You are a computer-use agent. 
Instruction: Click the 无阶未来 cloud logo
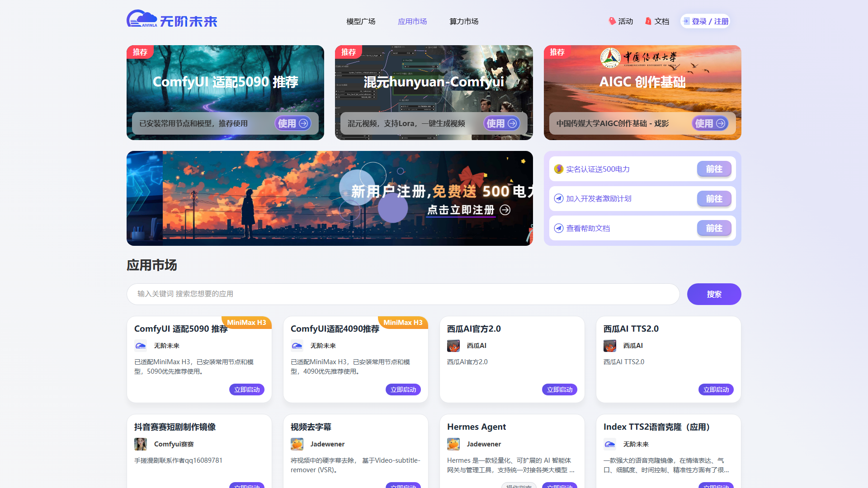(x=172, y=19)
